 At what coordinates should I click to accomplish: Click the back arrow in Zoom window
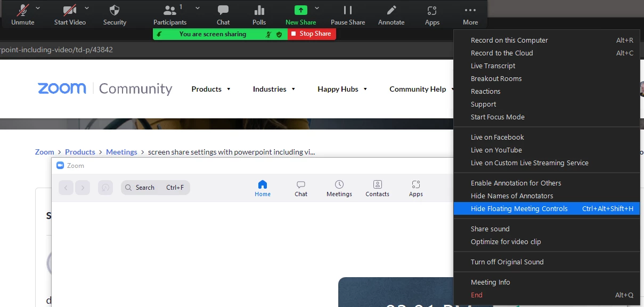pyautogui.click(x=66, y=188)
